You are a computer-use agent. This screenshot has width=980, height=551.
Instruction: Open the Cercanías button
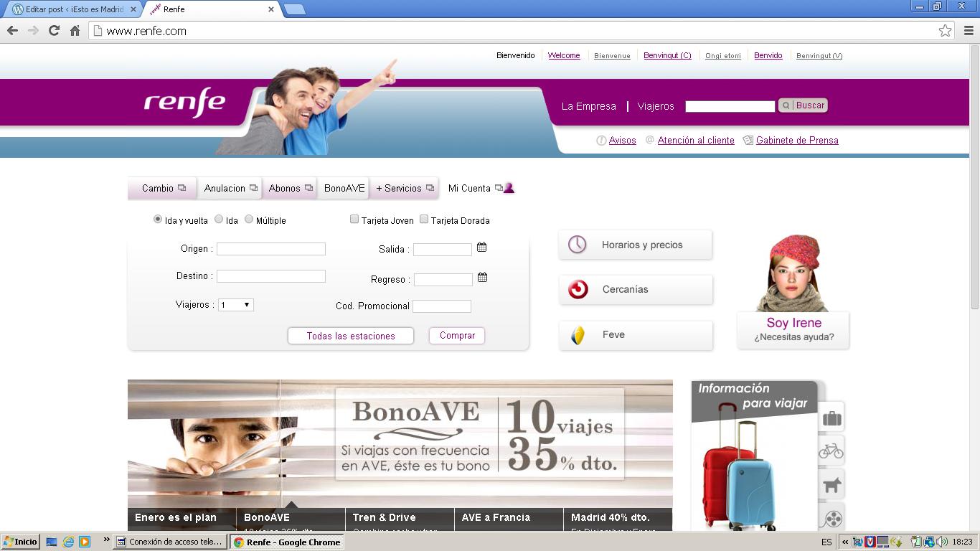[636, 290]
